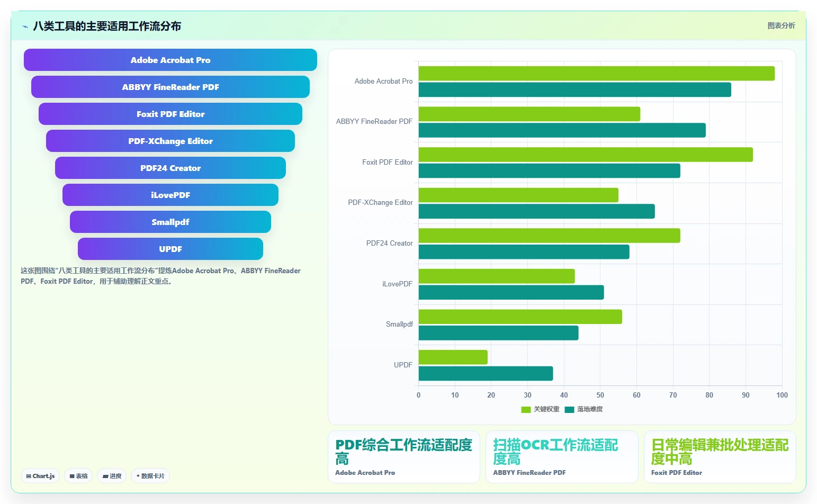Screen dimensions: 817x504
Task: Click iLovePDF's teal chart bar
Action: (511, 292)
